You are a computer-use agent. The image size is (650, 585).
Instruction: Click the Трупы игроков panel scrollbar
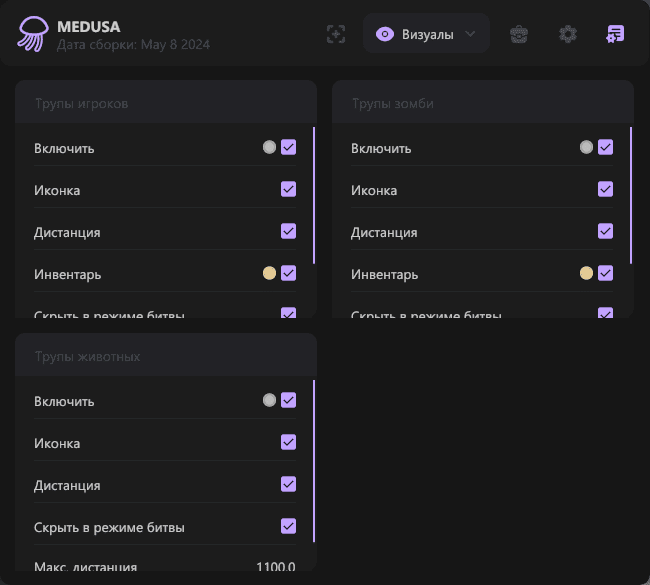314,195
